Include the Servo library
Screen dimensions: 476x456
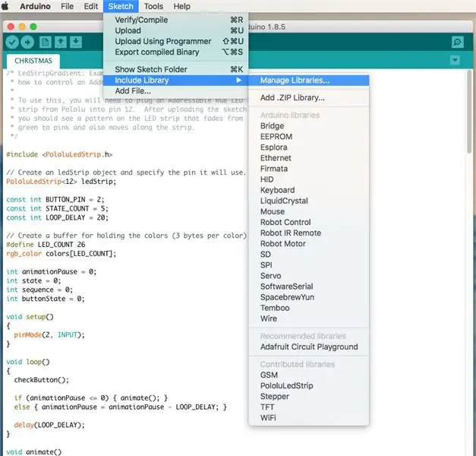click(x=308, y=276)
